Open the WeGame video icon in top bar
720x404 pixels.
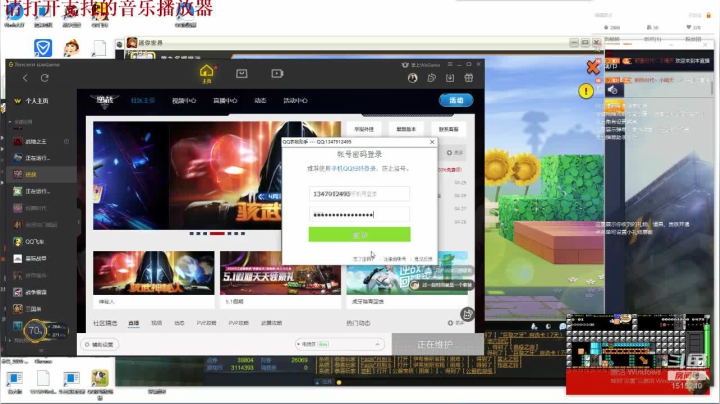click(277, 73)
